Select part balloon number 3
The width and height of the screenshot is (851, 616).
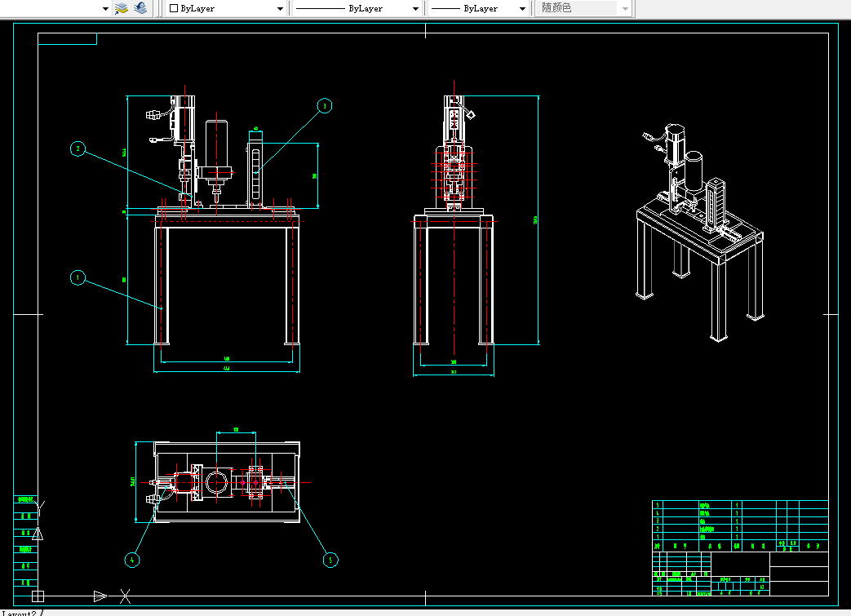(x=325, y=106)
